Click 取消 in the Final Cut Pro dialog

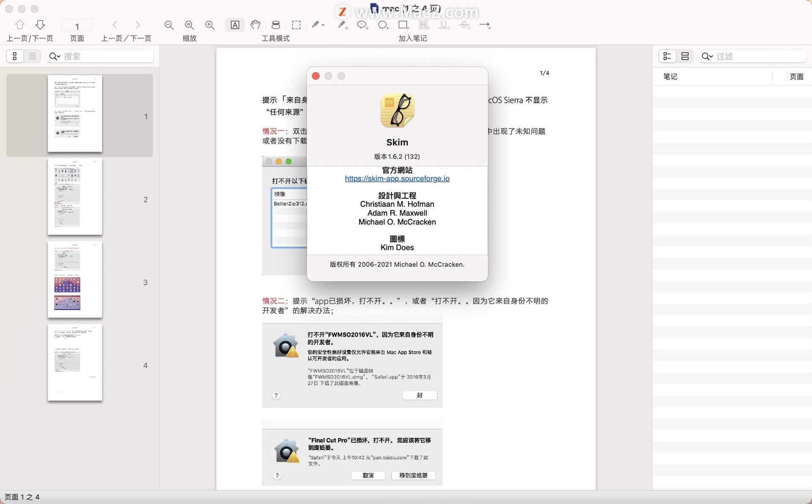[x=368, y=475]
